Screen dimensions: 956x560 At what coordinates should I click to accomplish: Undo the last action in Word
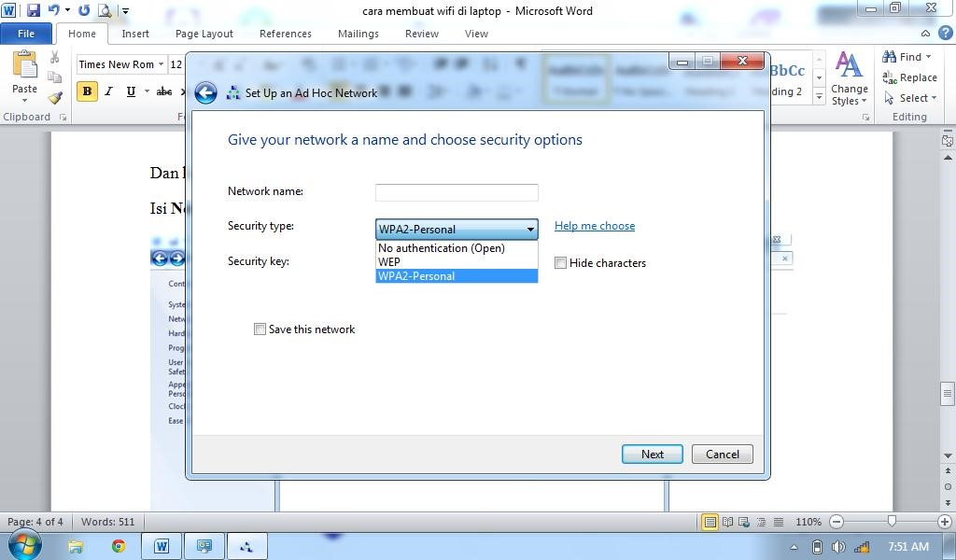point(53,9)
